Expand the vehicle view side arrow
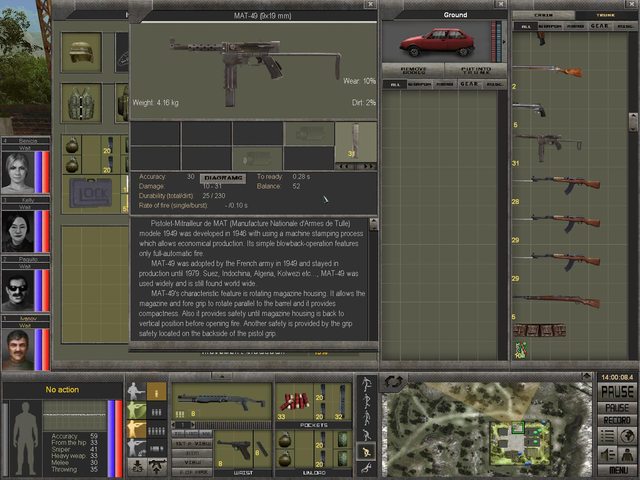The height and width of the screenshot is (480, 640). point(504,42)
